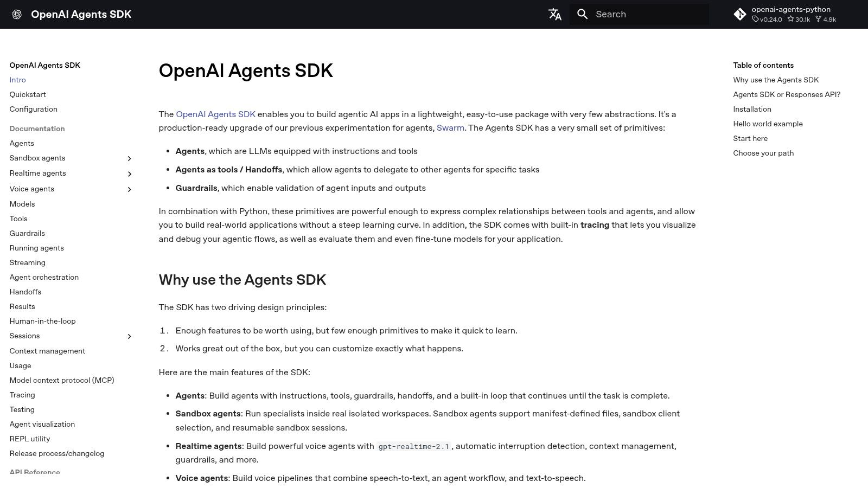Open the Running agents page
868x488 pixels.
pos(37,248)
